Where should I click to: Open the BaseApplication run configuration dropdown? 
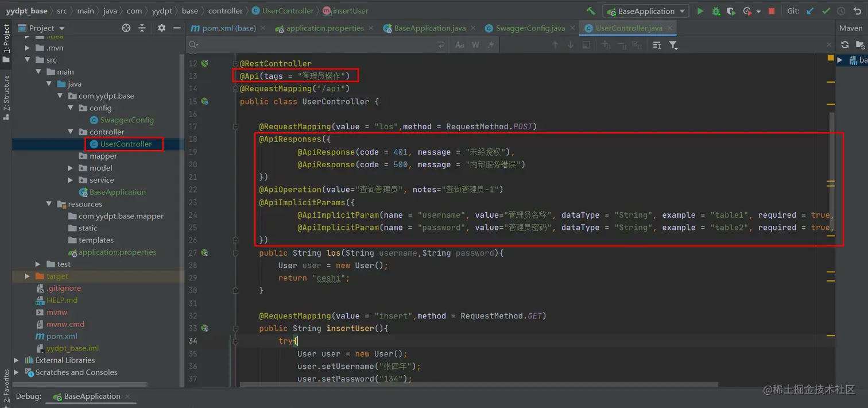645,11
